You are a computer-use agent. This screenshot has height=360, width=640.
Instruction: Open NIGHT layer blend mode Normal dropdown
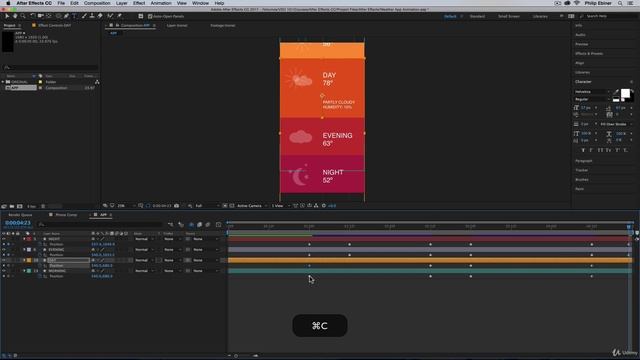click(x=144, y=239)
